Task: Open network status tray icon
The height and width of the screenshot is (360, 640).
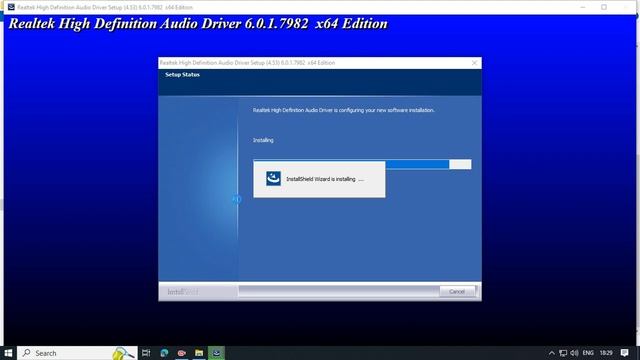Action: [563, 353]
